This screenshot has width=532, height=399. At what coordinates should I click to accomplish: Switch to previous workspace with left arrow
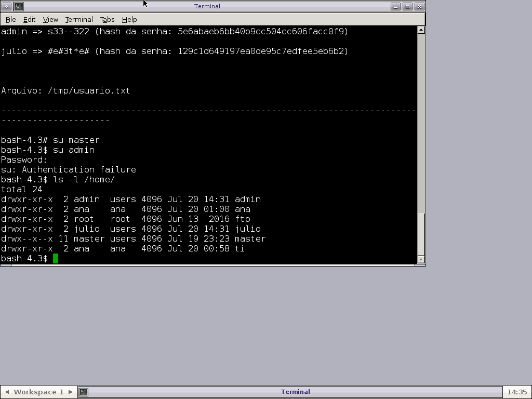click(x=6, y=392)
